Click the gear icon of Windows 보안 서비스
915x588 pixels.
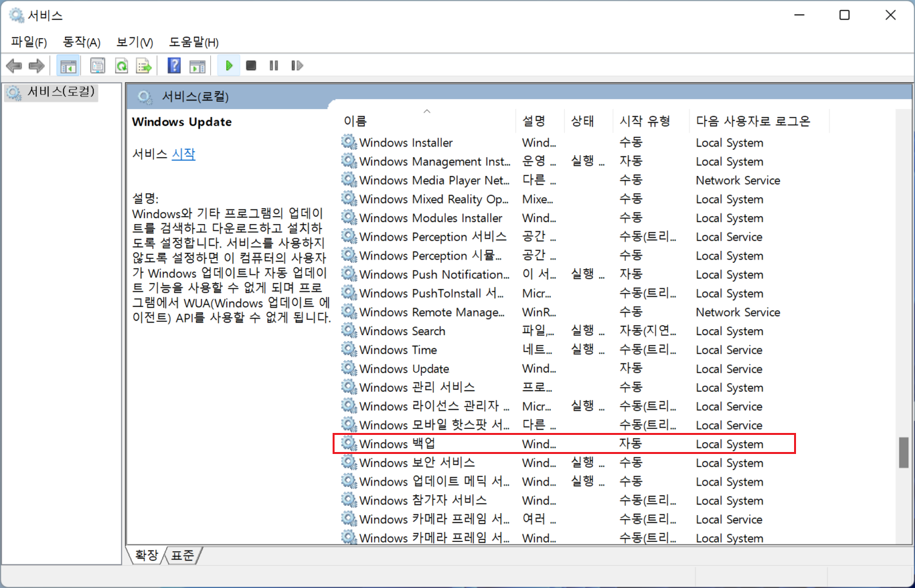coord(348,463)
